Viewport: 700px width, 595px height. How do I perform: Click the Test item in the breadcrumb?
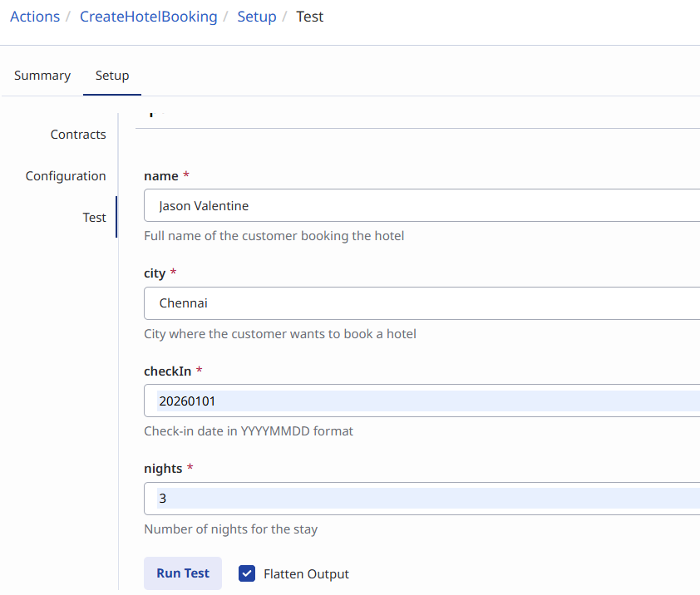310,17
